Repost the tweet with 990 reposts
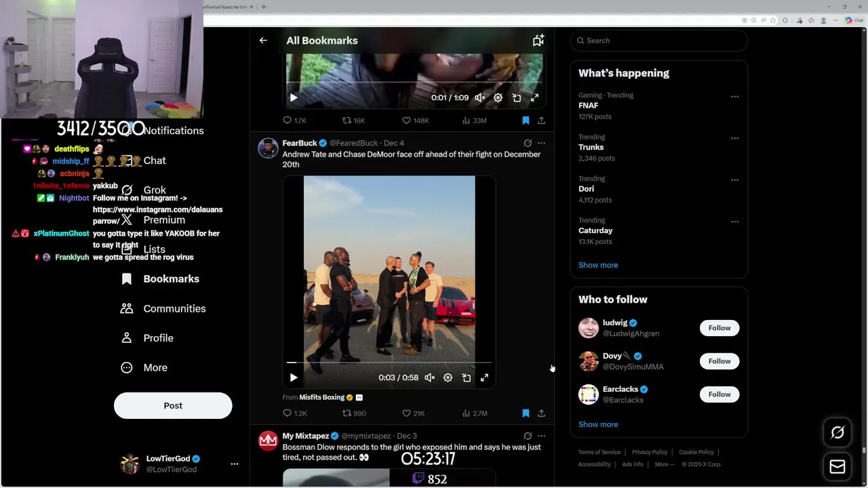Screen dimensions: 868x488 [x=354, y=413]
